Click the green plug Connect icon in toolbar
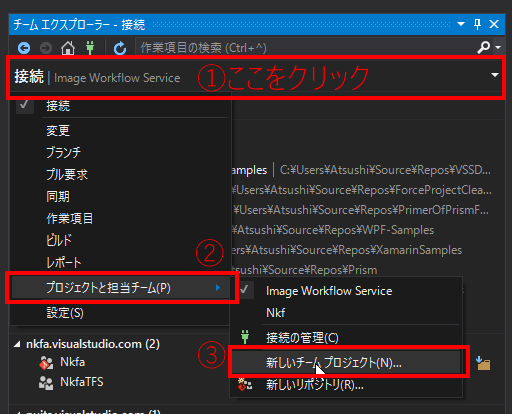The width and height of the screenshot is (512, 414). click(90, 48)
